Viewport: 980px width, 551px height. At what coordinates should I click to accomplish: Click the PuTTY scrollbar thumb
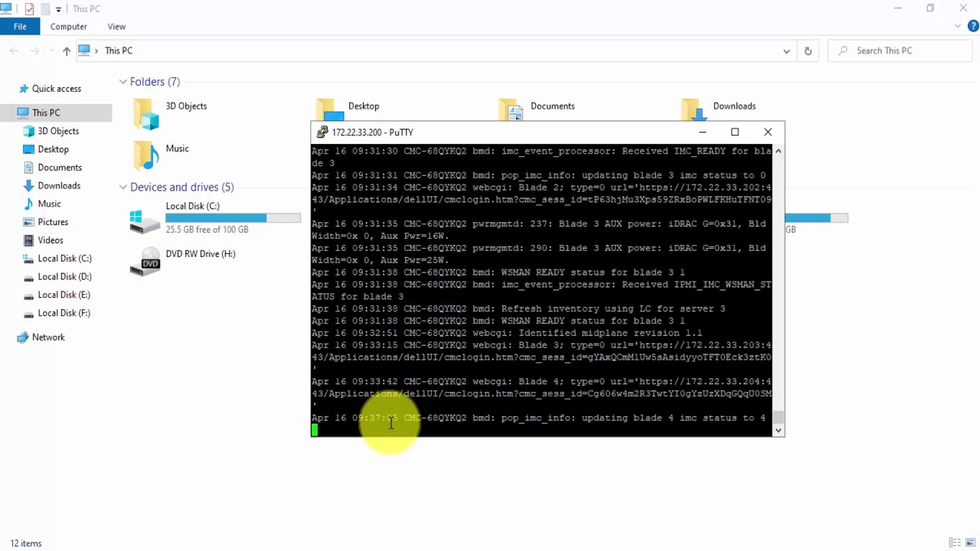[779, 417]
